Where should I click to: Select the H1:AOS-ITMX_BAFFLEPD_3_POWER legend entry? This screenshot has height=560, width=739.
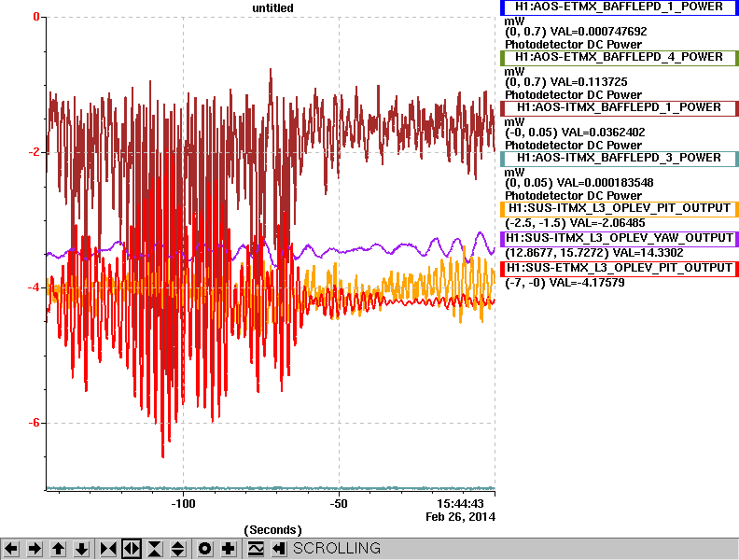619,159
